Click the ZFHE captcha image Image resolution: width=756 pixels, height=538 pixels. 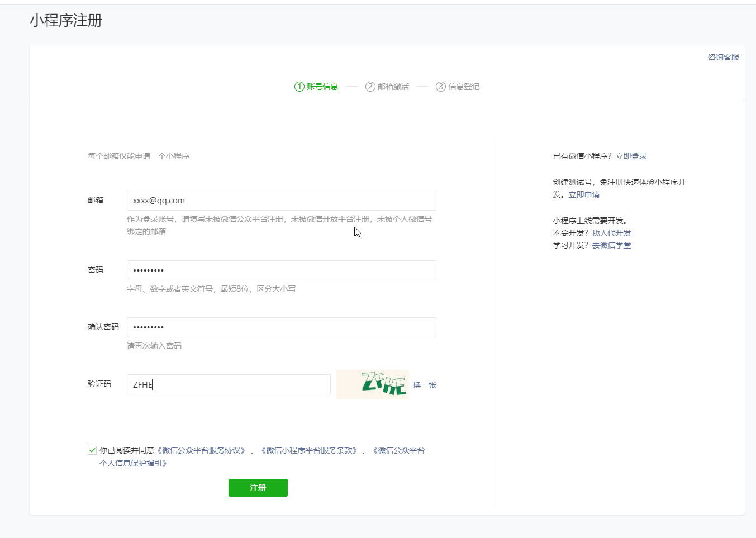click(x=373, y=384)
